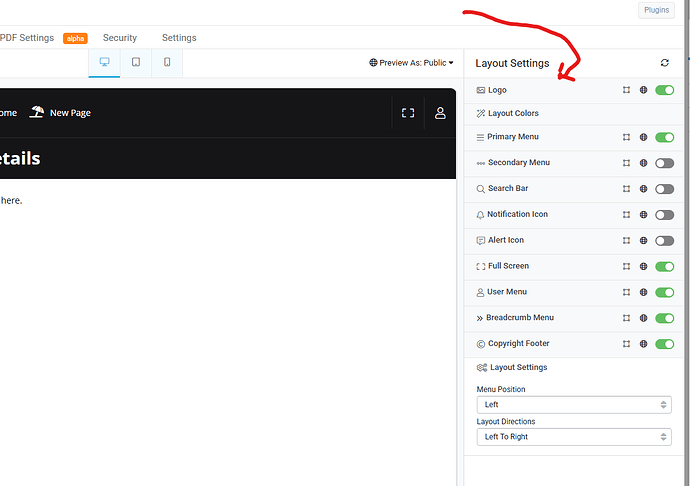Click the User Menu label

tap(507, 291)
